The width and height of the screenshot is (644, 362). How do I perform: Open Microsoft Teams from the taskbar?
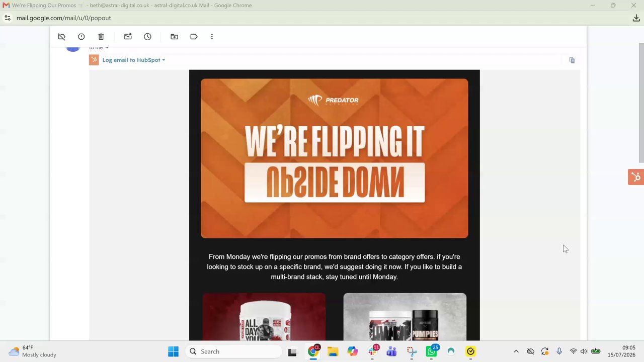point(391,351)
